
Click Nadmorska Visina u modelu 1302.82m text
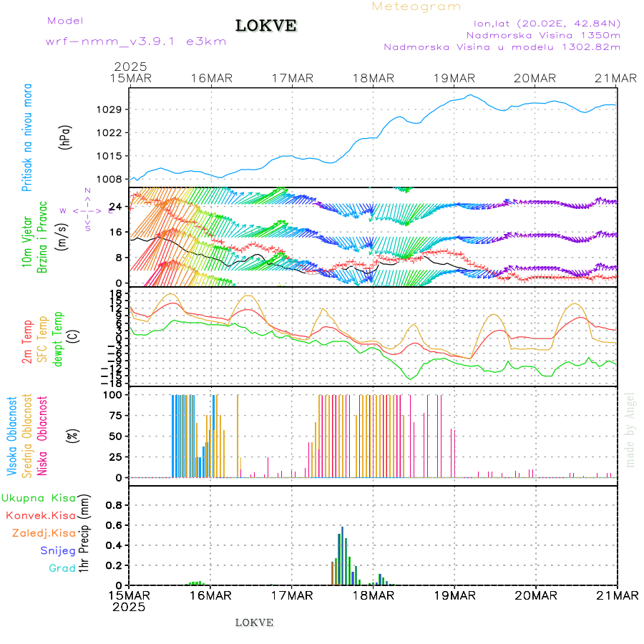(502, 47)
